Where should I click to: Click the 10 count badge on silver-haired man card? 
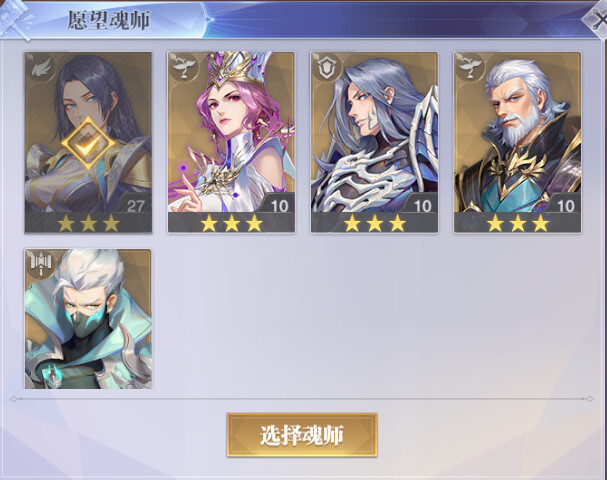pyautogui.click(x=422, y=204)
